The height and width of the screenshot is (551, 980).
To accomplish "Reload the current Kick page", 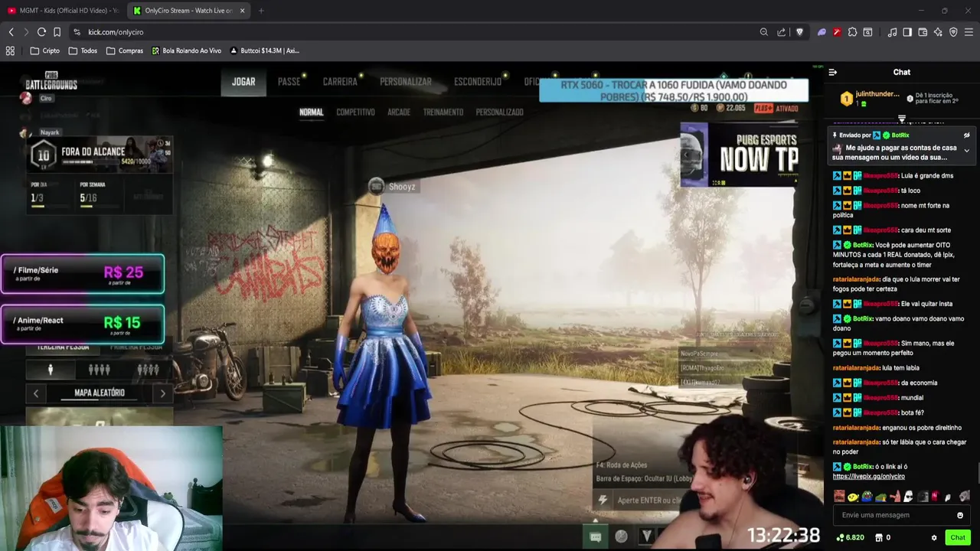I will point(41,32).
